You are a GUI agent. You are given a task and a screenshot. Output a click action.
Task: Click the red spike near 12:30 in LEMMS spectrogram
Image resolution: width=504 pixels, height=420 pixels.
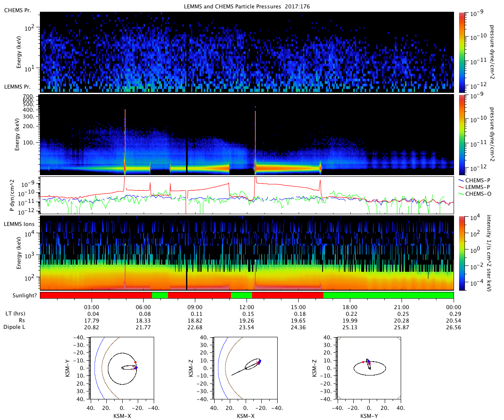(255, 139)
